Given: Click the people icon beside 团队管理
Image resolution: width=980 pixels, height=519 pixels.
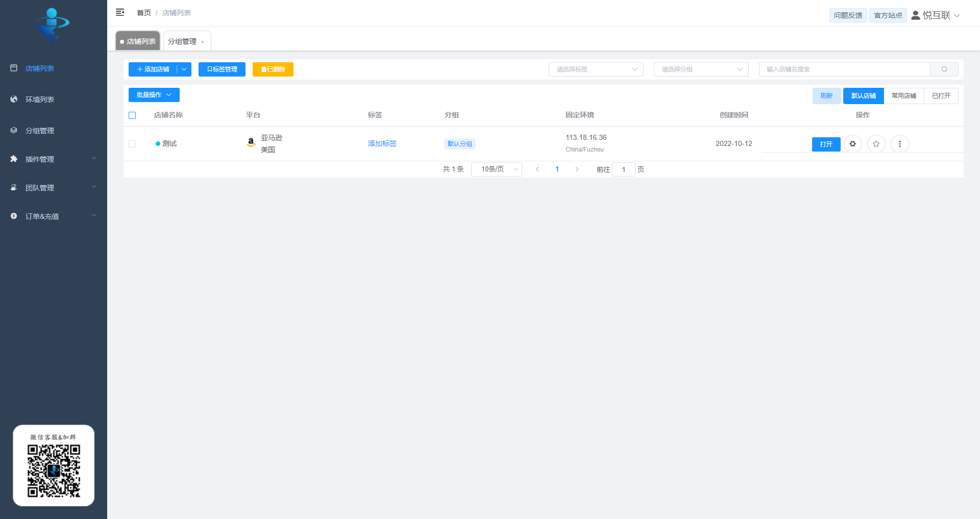Looking at the screenshot, I should click(x=14, y=187).
